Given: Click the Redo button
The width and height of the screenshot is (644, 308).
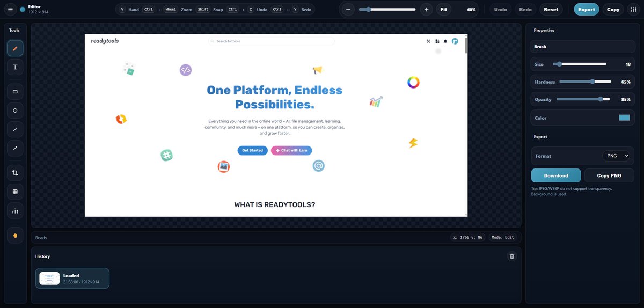Looking at the screenshot, I should [x=525, y=9].
